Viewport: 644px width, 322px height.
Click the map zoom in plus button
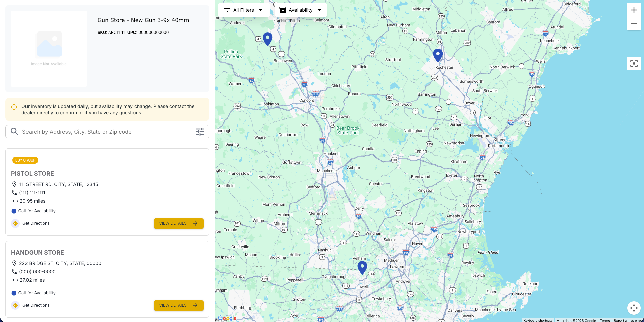pyautogui.click(x=634, y=10)
